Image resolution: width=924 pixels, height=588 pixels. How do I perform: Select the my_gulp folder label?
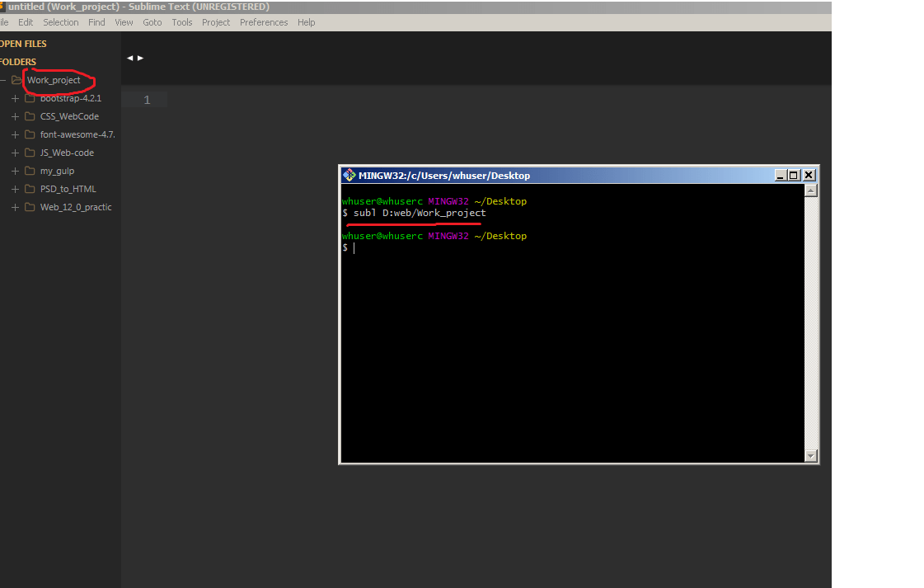pos(57,171)
